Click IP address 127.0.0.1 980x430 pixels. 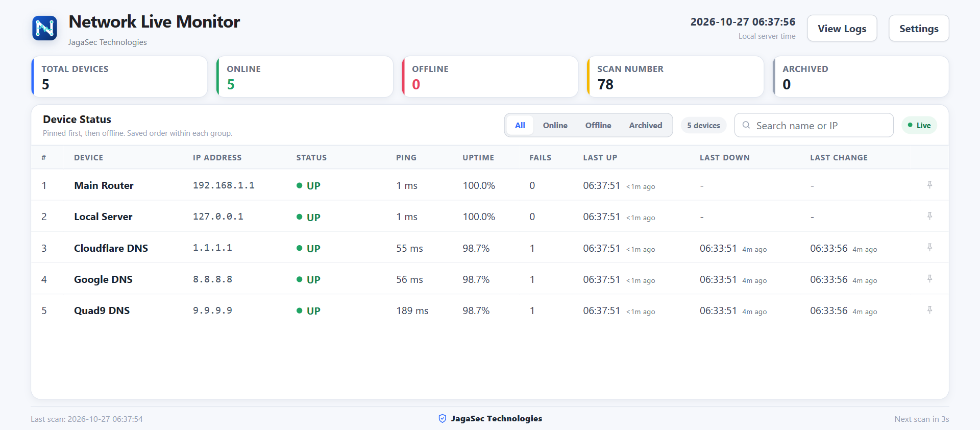(x=218, y=217)
